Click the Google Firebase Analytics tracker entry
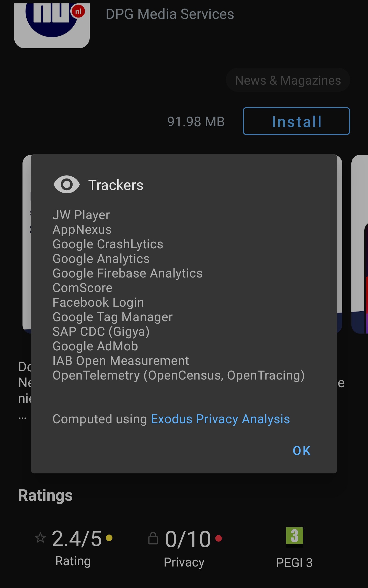This screenshot has height=588, width=368. click(128, 273)
